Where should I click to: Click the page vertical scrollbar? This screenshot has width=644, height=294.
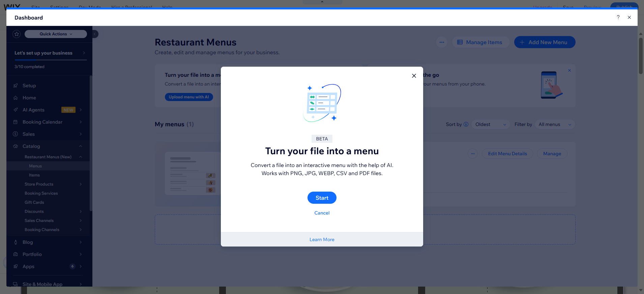tap(641, 56)
